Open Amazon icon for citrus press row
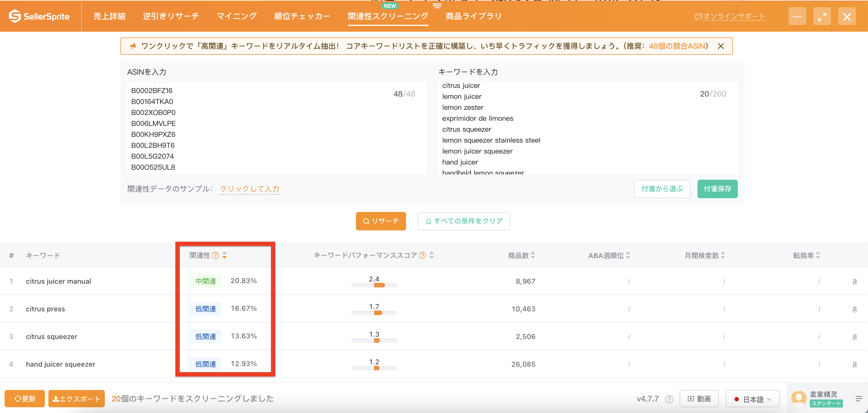Viewport: 868px width, 413px height. [854, 309]
